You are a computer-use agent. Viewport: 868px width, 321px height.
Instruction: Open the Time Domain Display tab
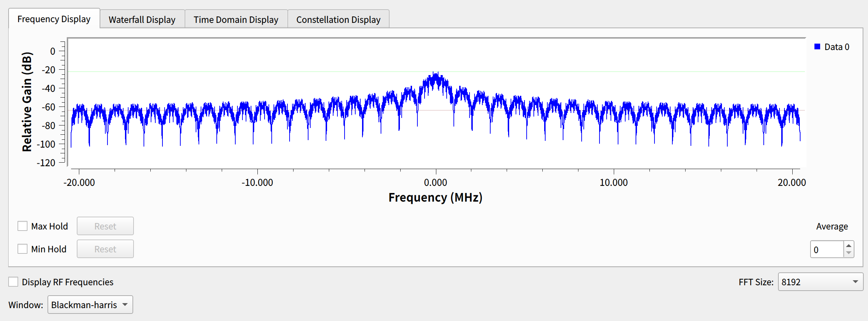(236, 20)
